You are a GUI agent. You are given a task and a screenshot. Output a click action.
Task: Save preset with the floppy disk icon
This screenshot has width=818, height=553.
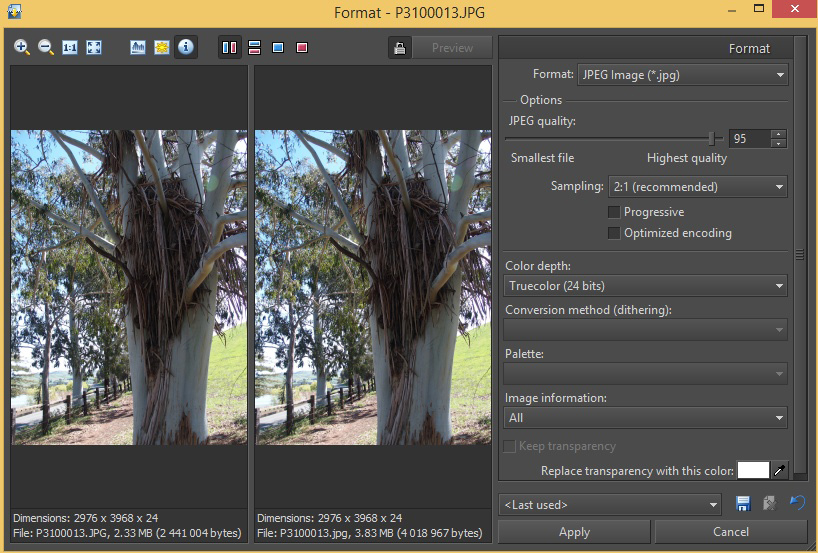[x=743, y=503]
